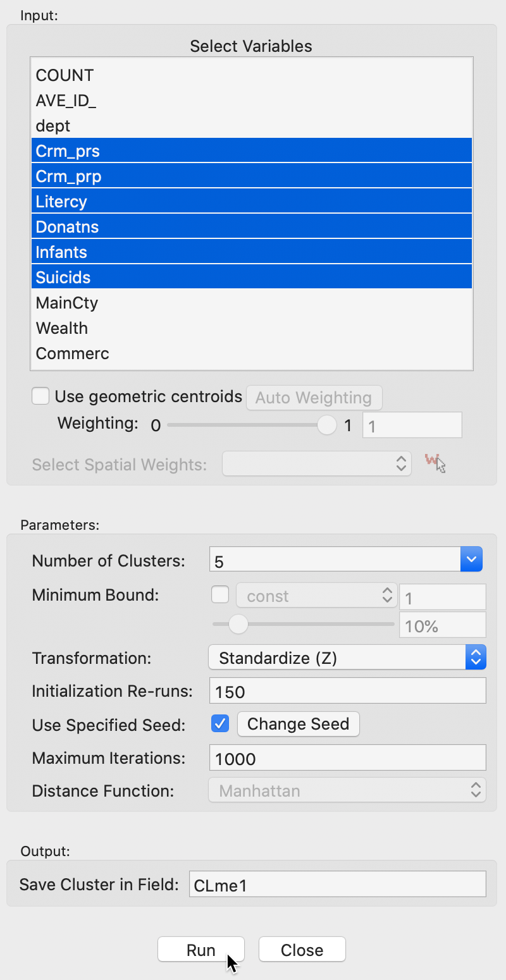Select the COUNT variable
Image resolution: width=506 pixels, height=980 pixels.
click(x=65, y=75)
